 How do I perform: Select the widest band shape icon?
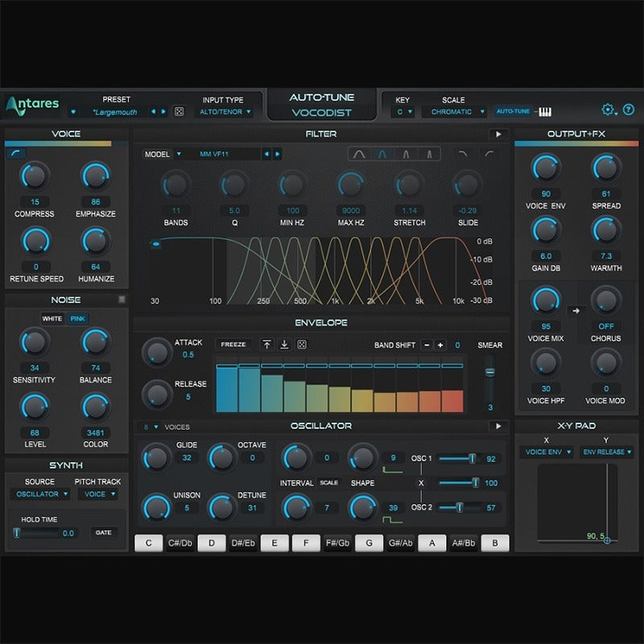point(359,154)
